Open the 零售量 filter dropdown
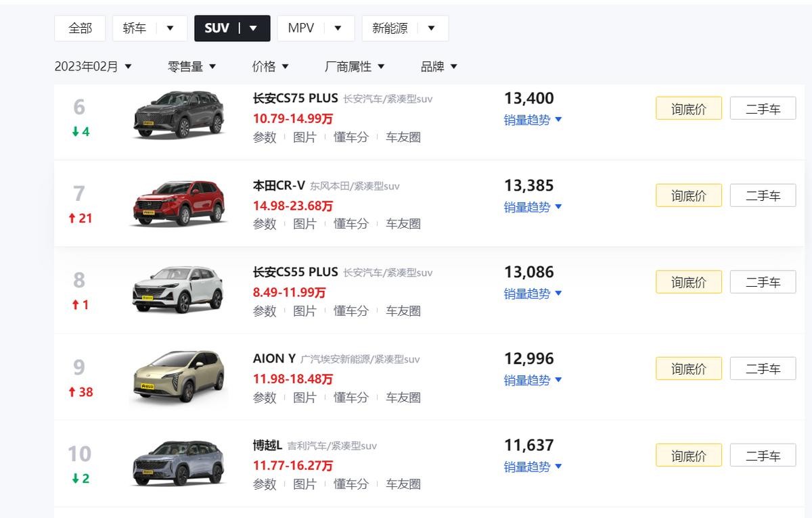This screenshot has height=518, width=812. (191, 66)
